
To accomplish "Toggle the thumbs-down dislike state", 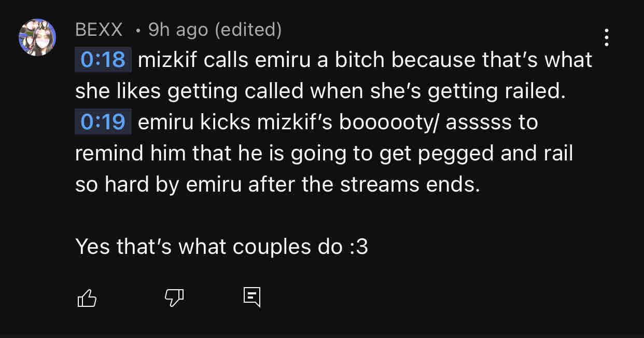I will click(x=174, y=298).
